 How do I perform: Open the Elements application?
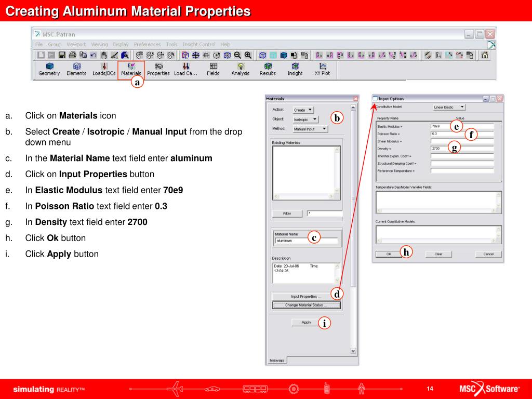[x=76, y=69]
